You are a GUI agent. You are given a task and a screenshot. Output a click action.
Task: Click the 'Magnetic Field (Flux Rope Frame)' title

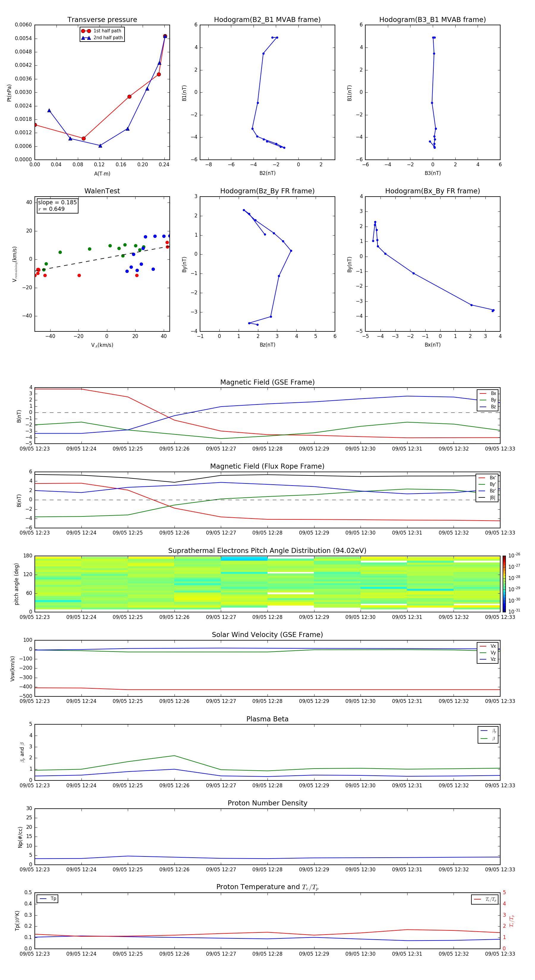pos(267,467)
